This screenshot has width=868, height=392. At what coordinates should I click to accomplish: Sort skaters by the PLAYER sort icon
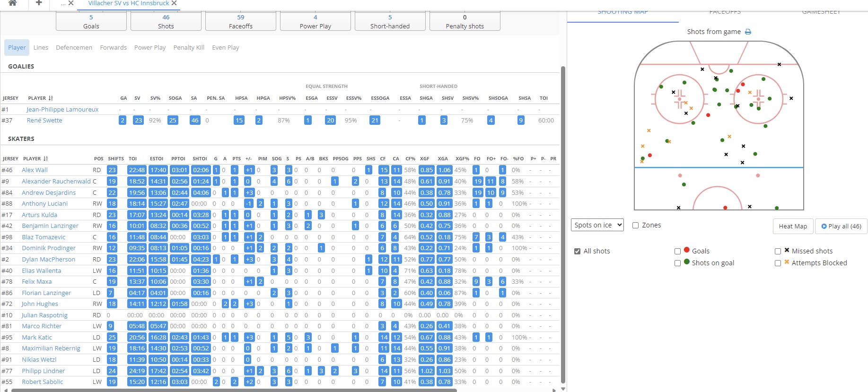point(46,159)
